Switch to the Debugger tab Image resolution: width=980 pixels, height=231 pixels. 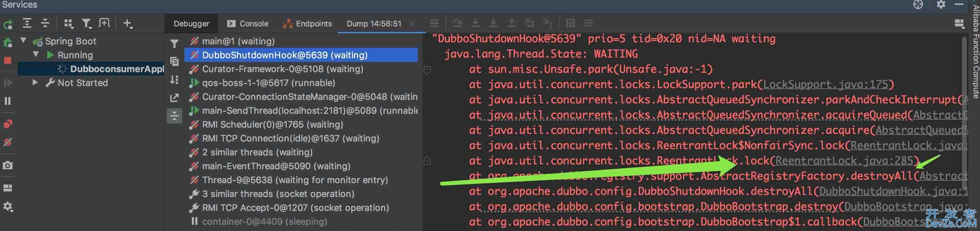click(191, 24)
